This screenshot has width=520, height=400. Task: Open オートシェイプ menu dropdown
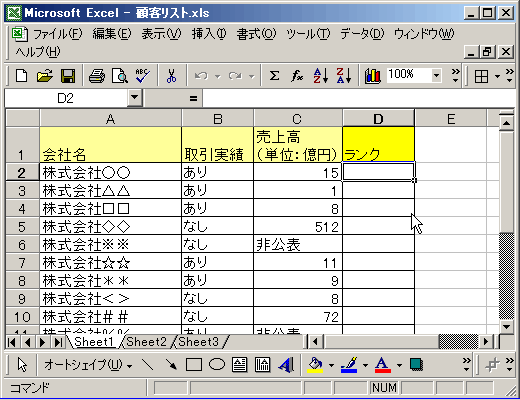click(88, 365)
